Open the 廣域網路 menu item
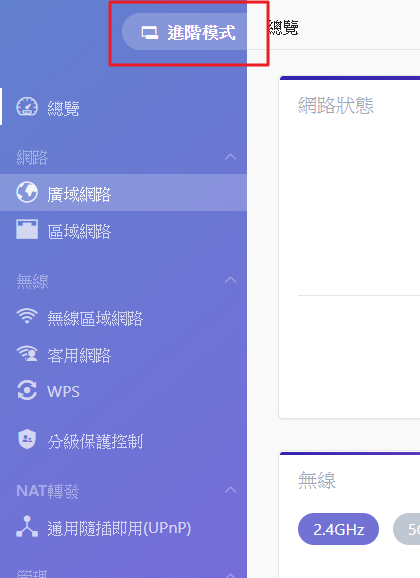 click(x=123, y=192)
